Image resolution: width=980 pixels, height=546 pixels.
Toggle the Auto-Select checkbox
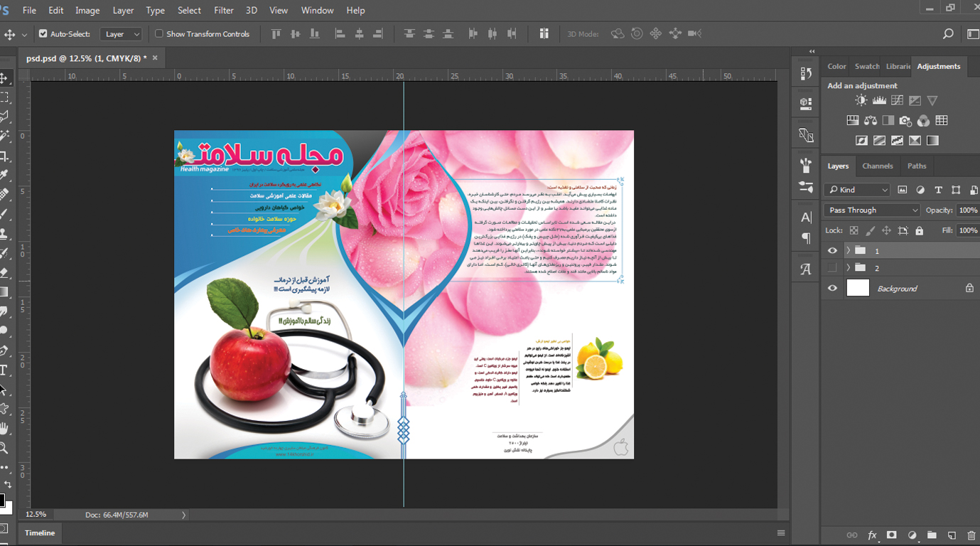43,34
